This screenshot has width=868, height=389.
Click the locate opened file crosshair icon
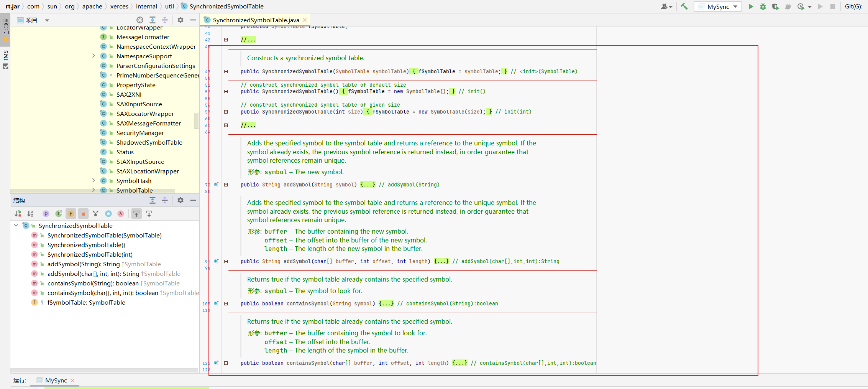pos(140,20)
